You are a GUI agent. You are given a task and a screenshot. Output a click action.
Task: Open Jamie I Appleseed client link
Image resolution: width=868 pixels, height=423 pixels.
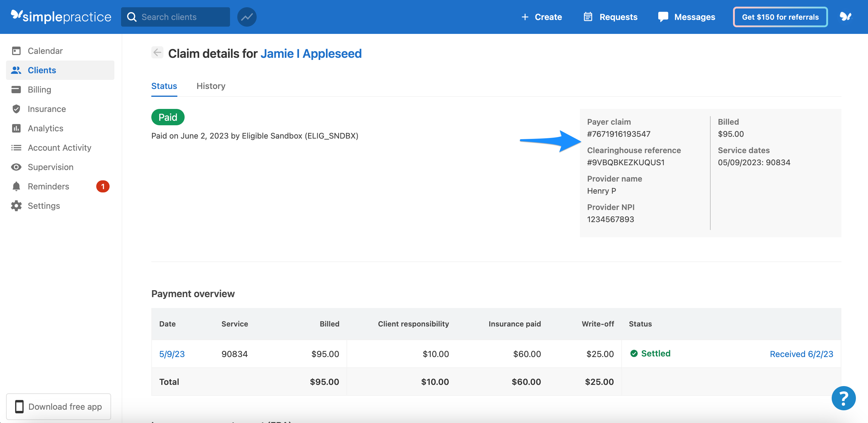point(311,54)
